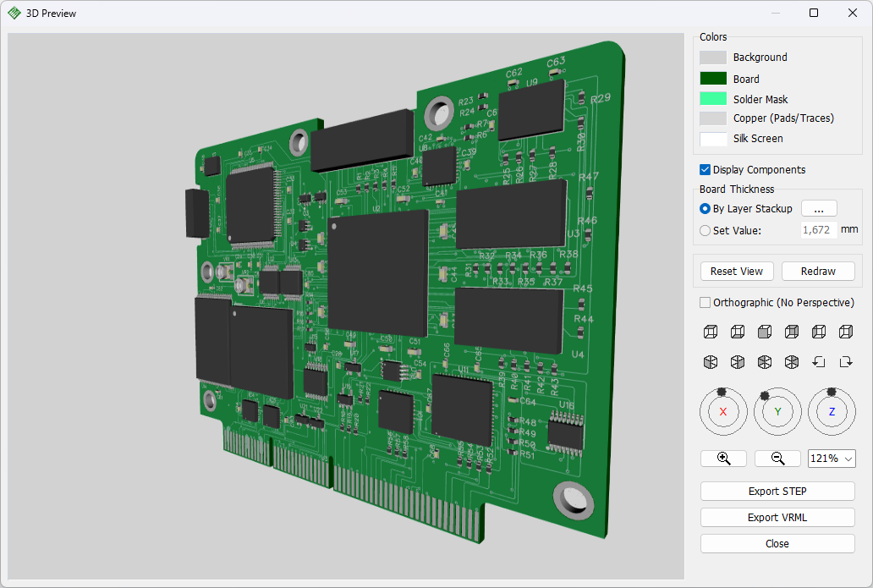
Task: Select the bottom-face cube view icon
Action: click(738, 332)
